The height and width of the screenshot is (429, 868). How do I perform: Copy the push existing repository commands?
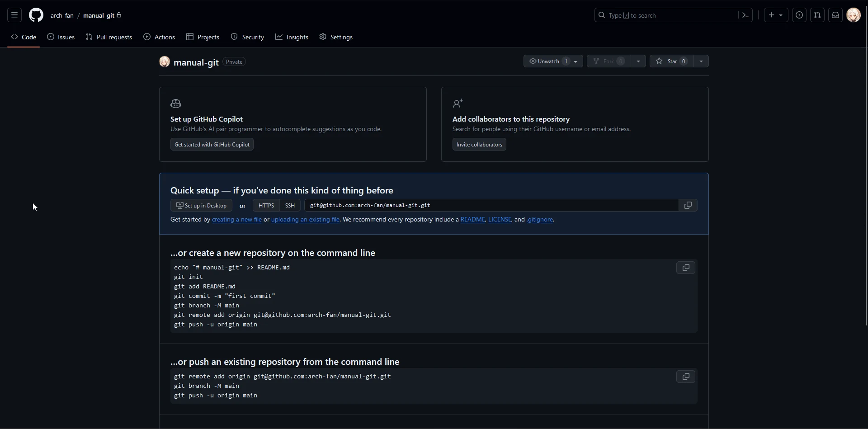click(686, 377)
